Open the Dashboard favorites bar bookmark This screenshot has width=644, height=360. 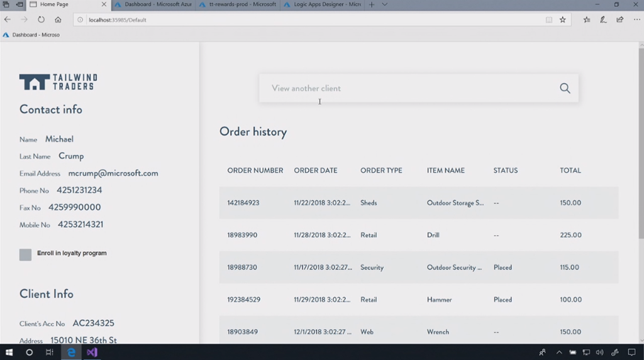[31, 35]
